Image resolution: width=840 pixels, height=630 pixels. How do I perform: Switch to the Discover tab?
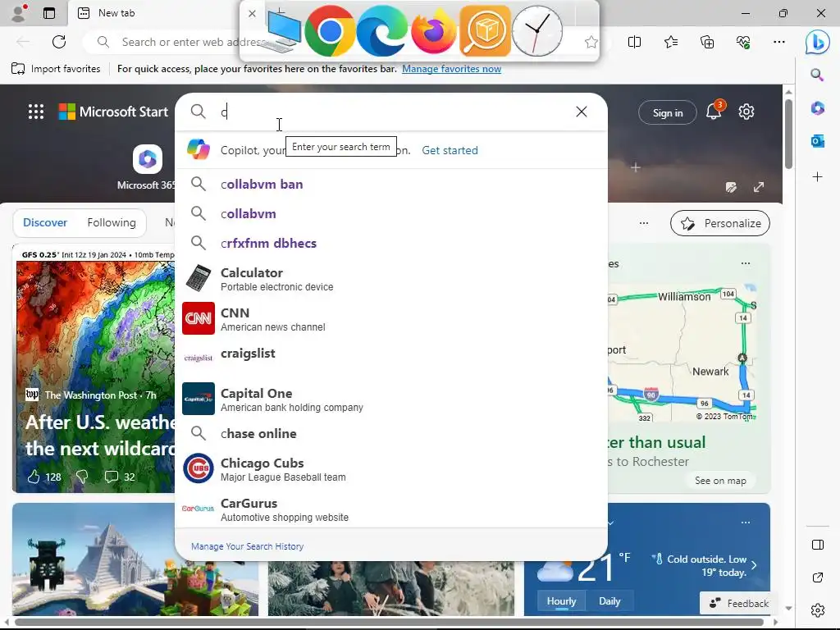tap(45, 222)
